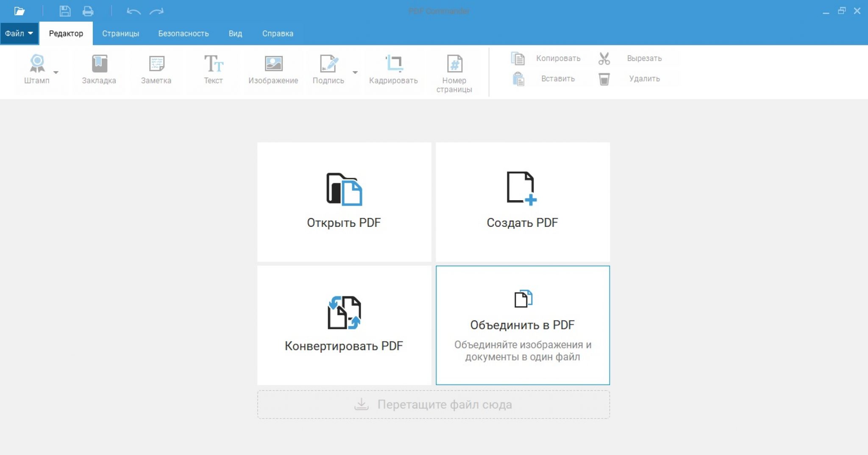Select the Штамп stamp tool
The image size is (868, 455).
[x=37, y=70]
